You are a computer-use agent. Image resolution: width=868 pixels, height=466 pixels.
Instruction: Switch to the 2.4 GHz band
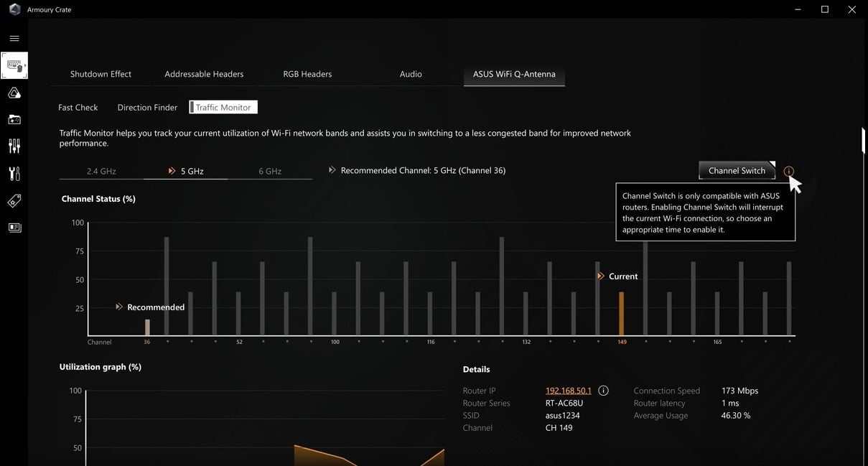pos(101,171)
